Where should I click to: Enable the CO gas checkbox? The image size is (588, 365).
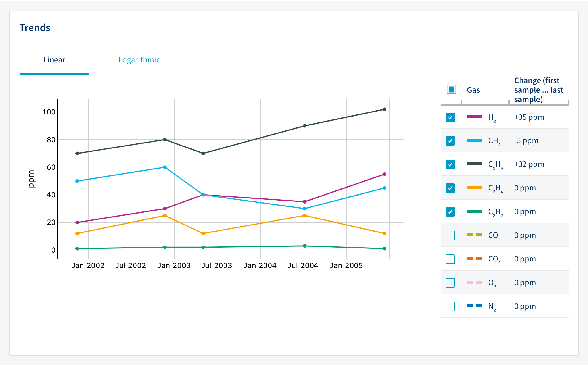coord(450,235)
